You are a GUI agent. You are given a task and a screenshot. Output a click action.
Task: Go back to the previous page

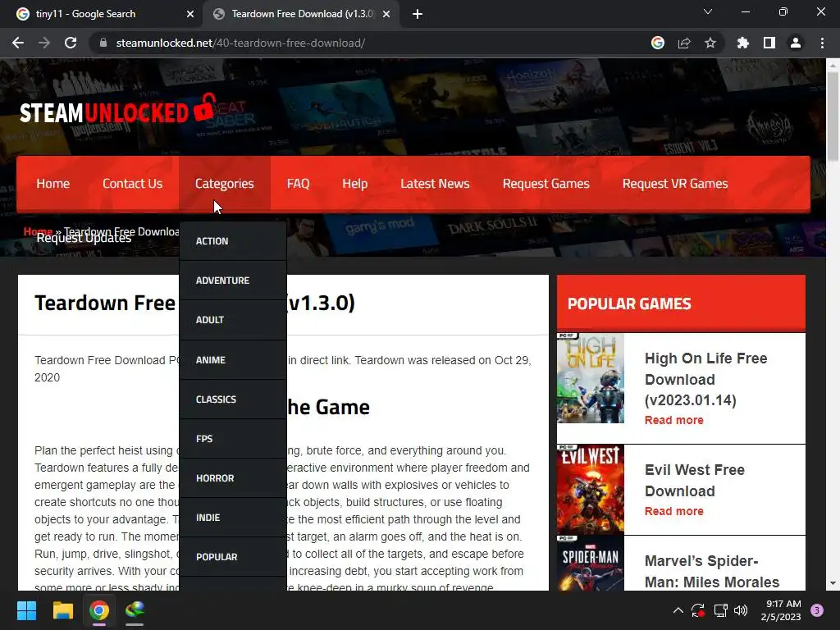18,43
